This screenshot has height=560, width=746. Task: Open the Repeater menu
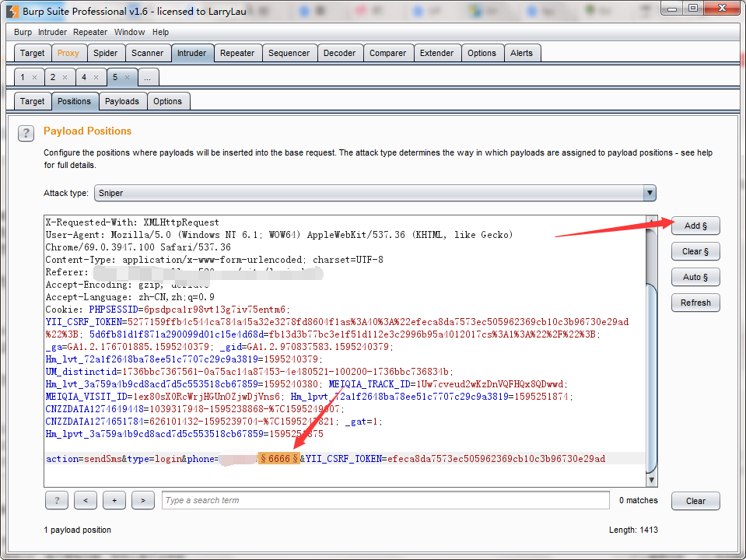coord(90,32)
